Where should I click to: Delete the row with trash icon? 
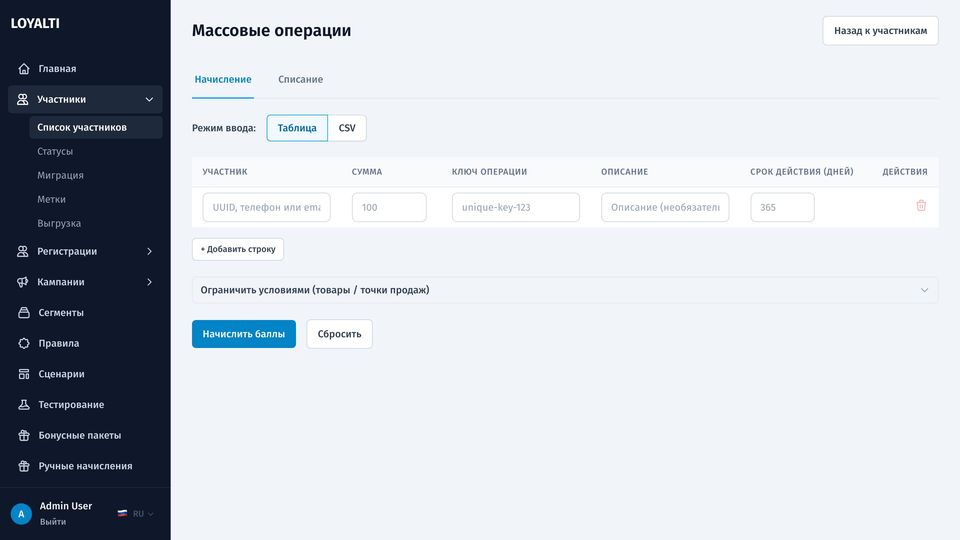tap(921, 206)
